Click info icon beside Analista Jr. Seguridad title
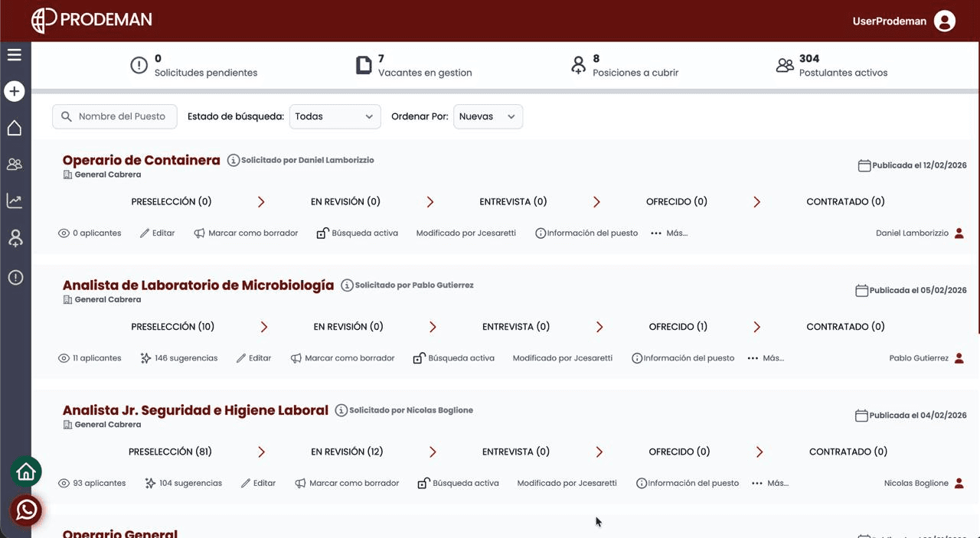 341,410
